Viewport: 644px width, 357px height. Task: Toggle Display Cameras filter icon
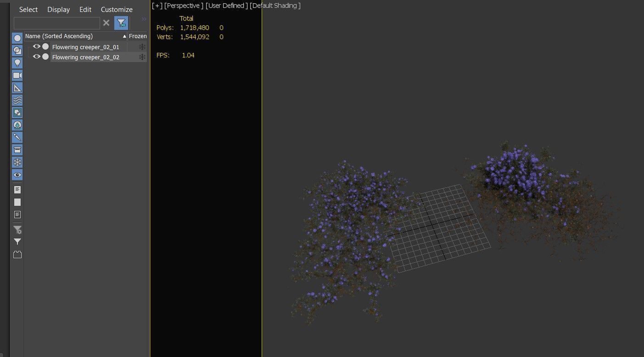tap(17, 75)
